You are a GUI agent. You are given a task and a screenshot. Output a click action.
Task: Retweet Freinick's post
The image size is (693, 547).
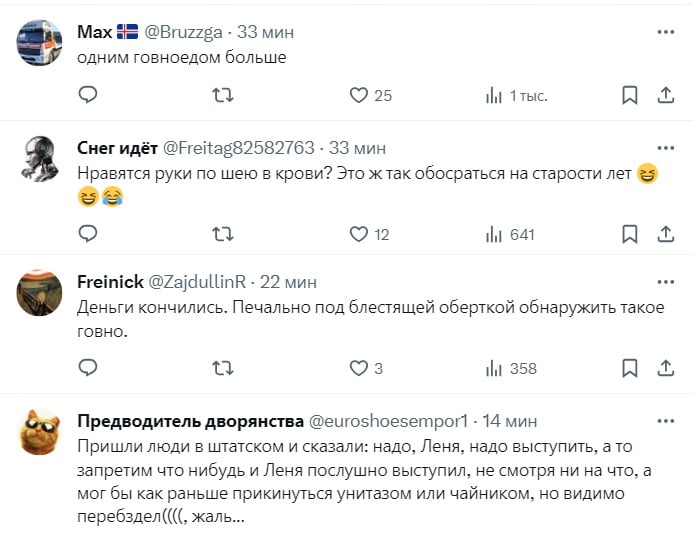[225, 369]
